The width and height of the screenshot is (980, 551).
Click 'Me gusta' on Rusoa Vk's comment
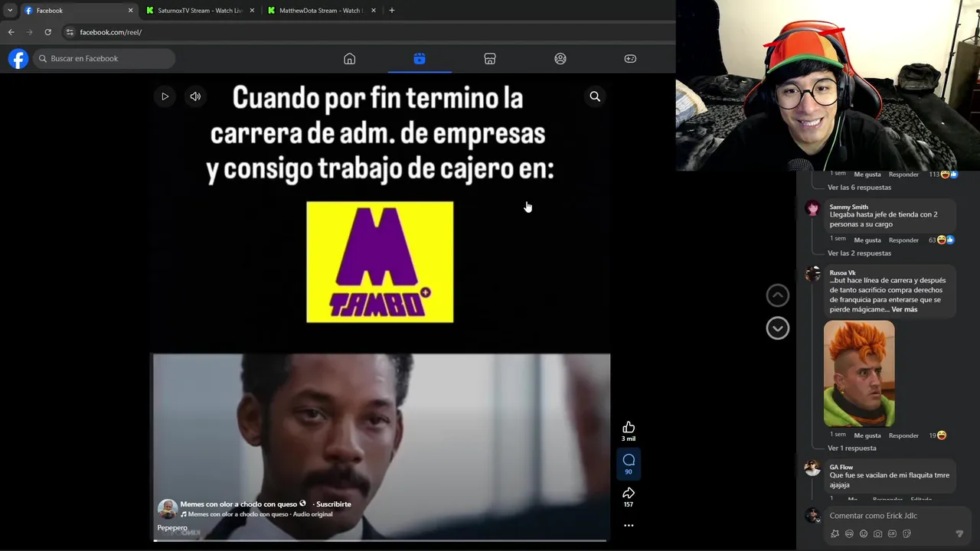coord(867,435)
